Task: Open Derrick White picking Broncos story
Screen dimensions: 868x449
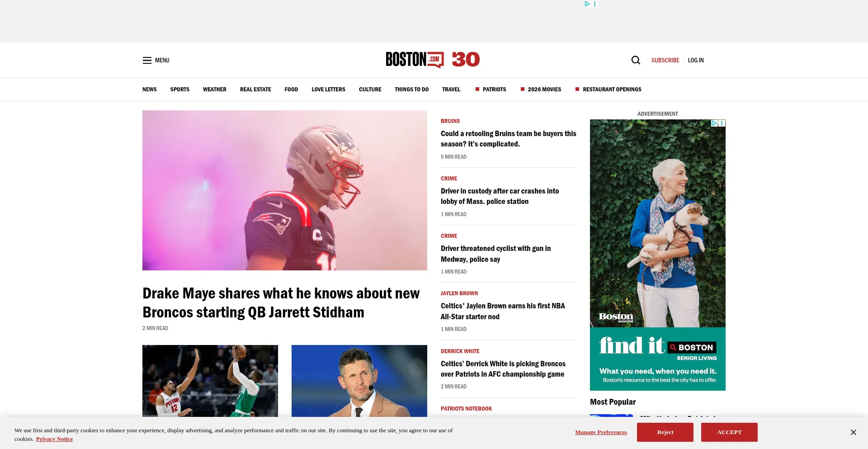Action: [503, 369]
